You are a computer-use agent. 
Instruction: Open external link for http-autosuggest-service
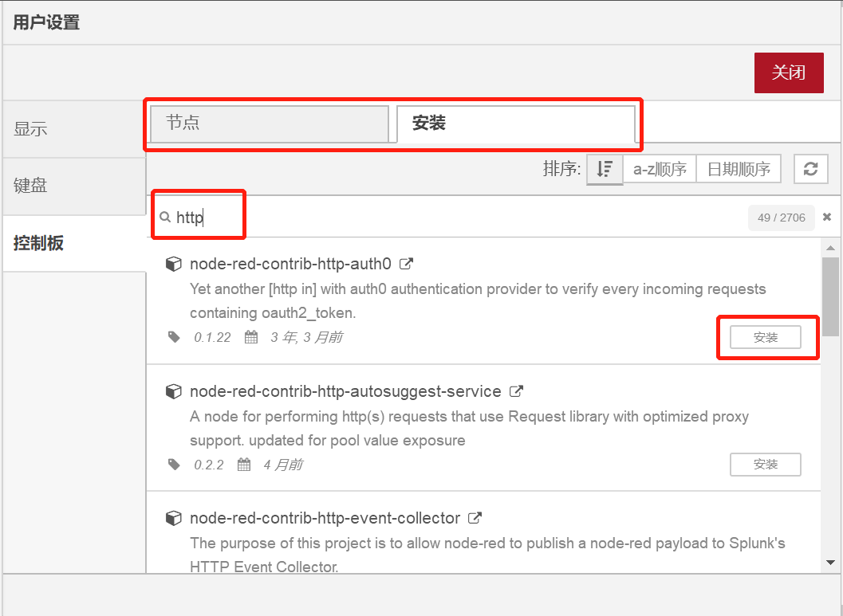click(x=516, y=391)
